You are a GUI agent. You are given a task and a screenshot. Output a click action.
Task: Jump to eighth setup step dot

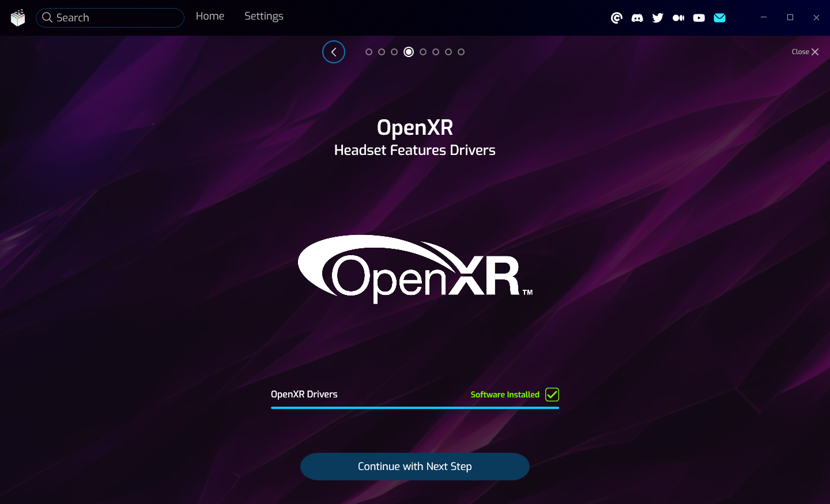point(461,52)
